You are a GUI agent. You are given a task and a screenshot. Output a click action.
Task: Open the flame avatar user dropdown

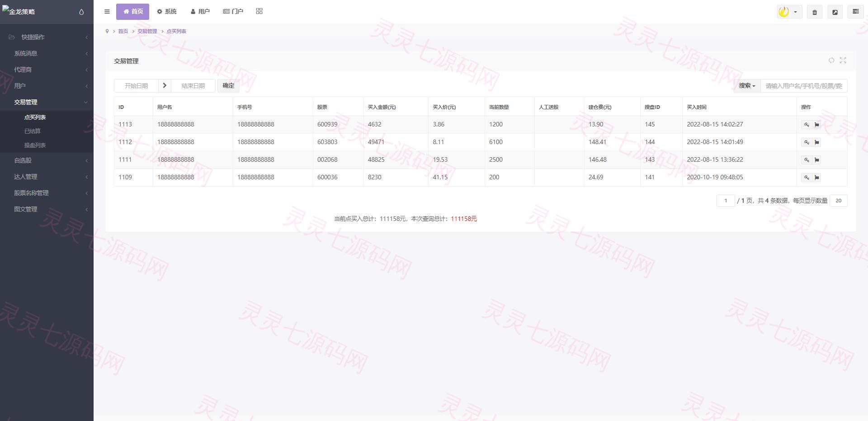pyautogui.click(x=789, y=12)
